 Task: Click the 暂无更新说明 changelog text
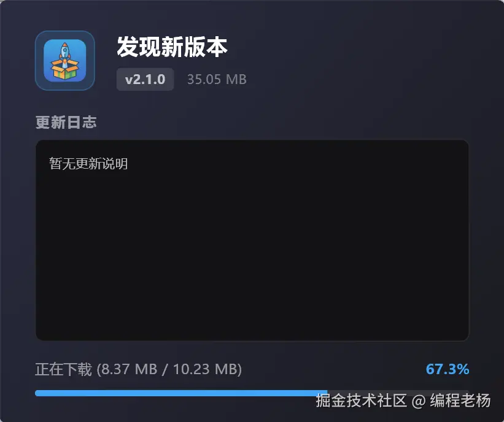click(88, 164)
